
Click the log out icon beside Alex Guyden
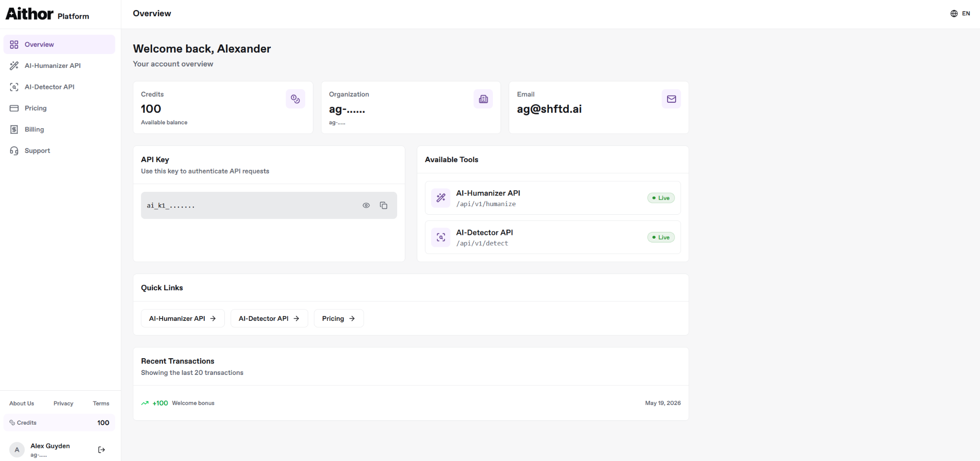pyautogui.click(x=101, y=450)
